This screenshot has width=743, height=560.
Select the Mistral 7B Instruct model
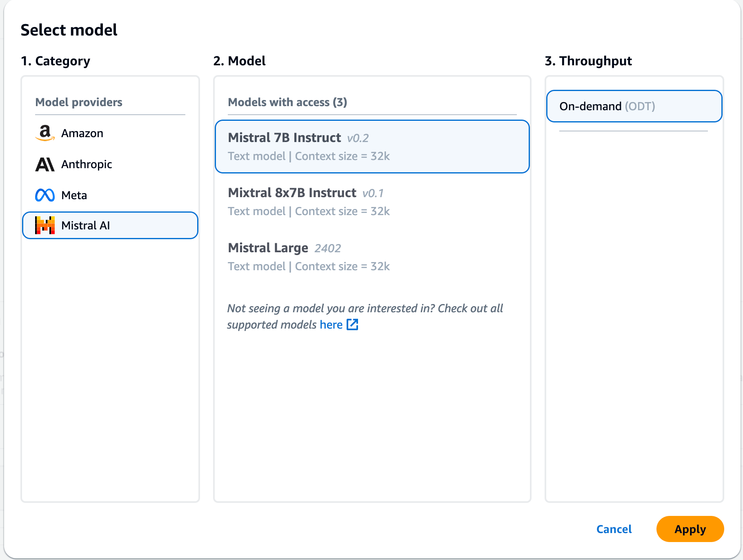285,138
